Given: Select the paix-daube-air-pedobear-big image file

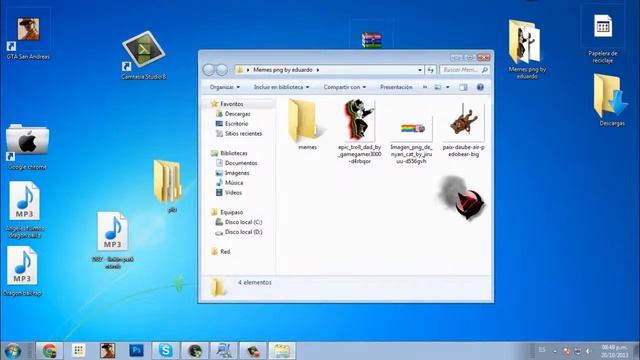Looking at the screenshot, I should (x=463, y=130).
